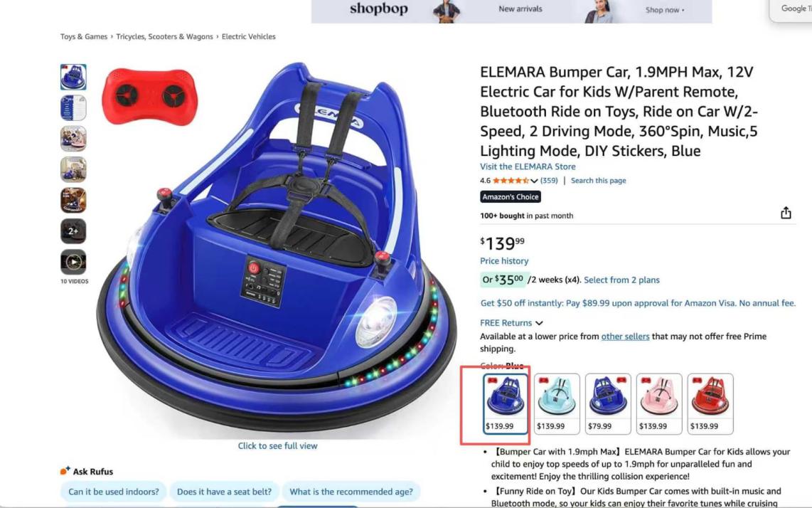
Task: Select the red bumper car color option
Action: pyautogui.click(x=710, y=404)
